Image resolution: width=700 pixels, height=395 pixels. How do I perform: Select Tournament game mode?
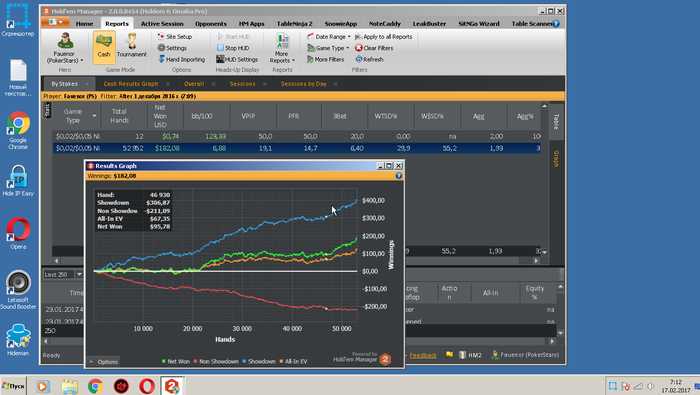[x=132, y=47]
